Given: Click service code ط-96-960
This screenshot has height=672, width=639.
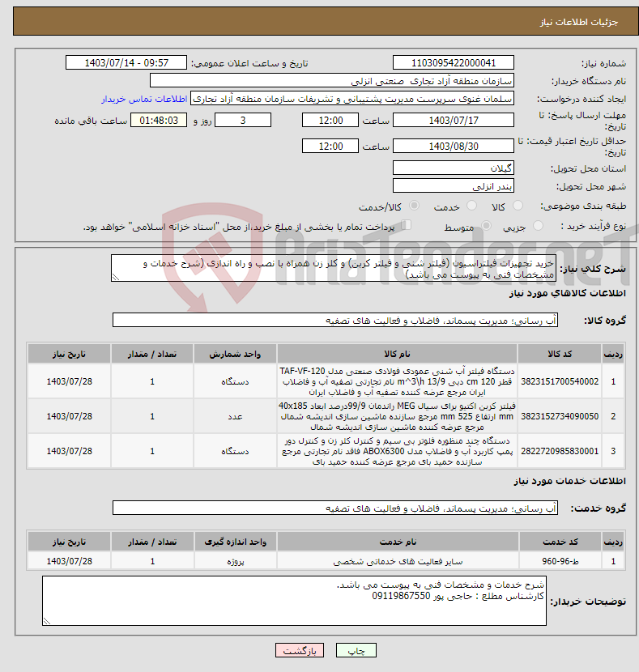Looking at the screenshot, I should pos(560,561).
